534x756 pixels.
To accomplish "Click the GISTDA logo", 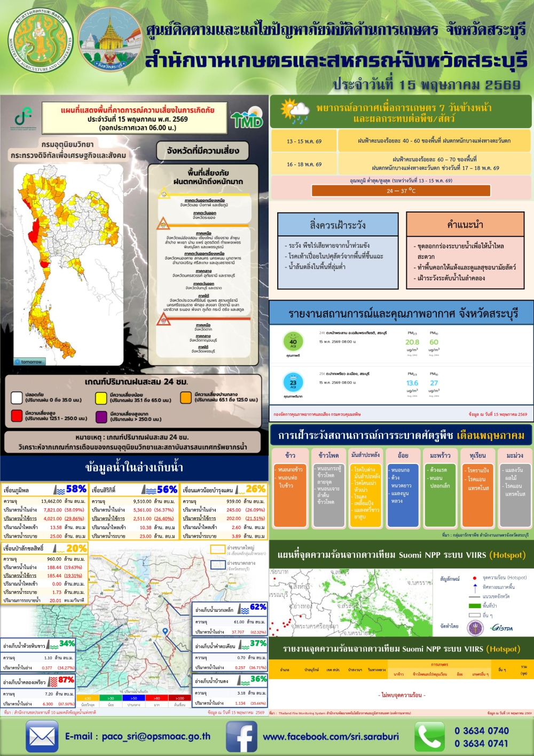I will (x=501, y=627).
